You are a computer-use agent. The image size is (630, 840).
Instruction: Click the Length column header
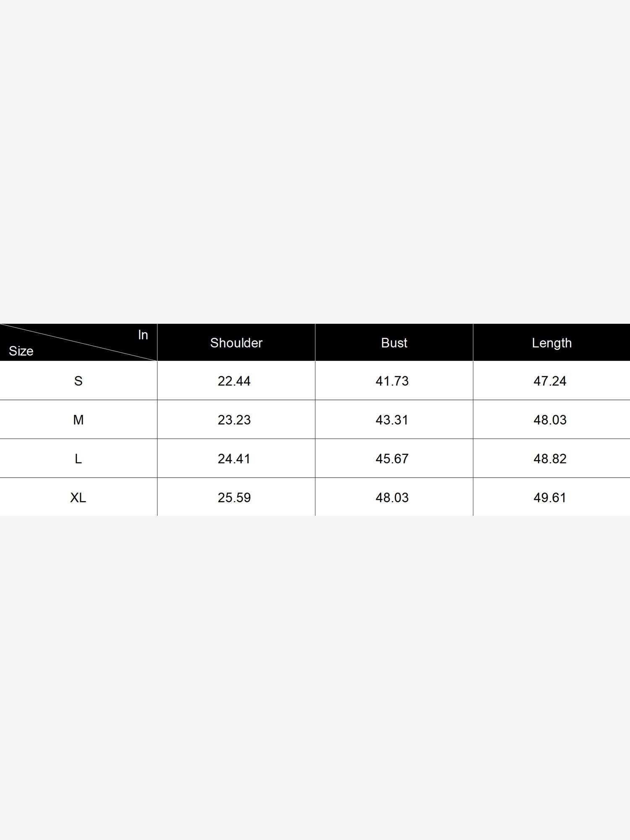click(x=551, y=343)
